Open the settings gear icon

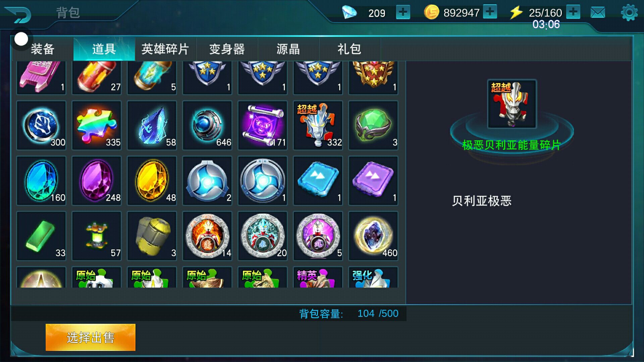pyautogui.click(x=629, y=13)
